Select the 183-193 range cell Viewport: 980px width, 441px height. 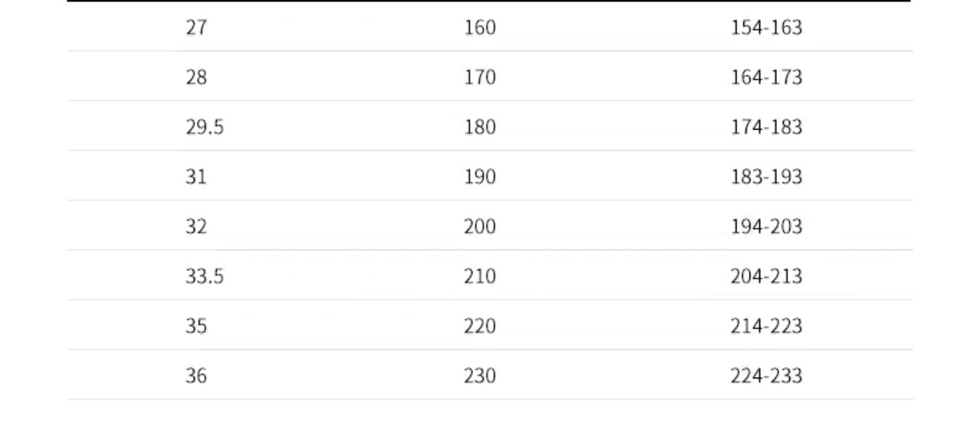(x=766, y=177)
